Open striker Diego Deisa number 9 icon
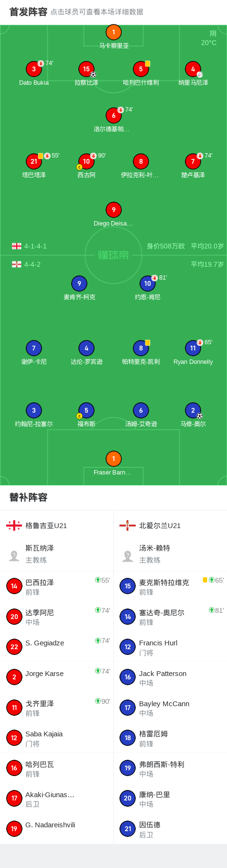Viewport: 227px width, 868px height. 113,210
